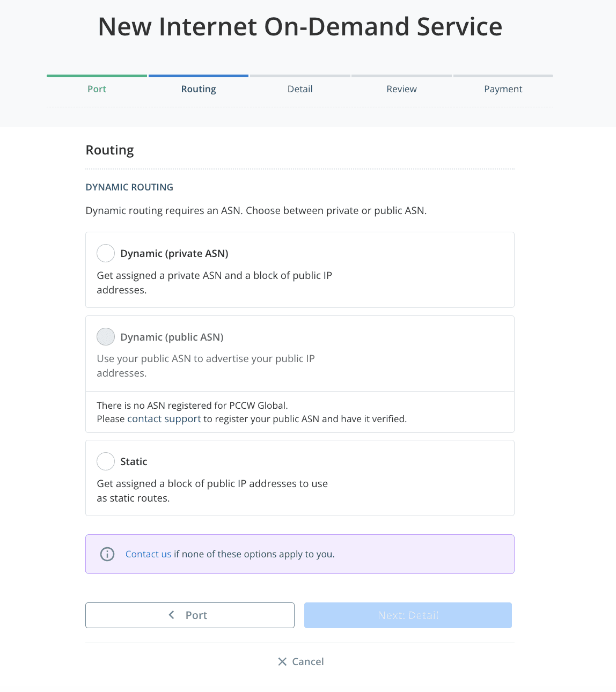This screenshot has width=616, height=692.
Task: Select the Dynamic (private ASN) radio button
Action: (106, 253)
